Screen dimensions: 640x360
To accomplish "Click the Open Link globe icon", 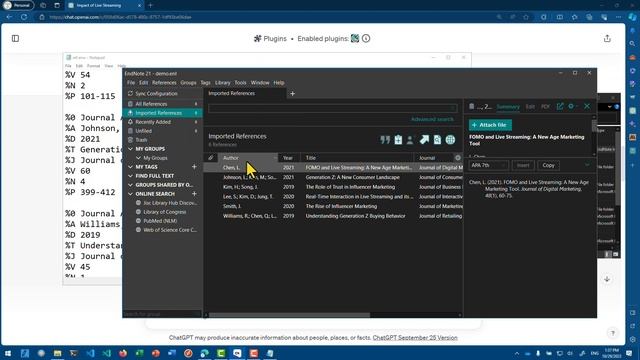I will coord(450,140).
